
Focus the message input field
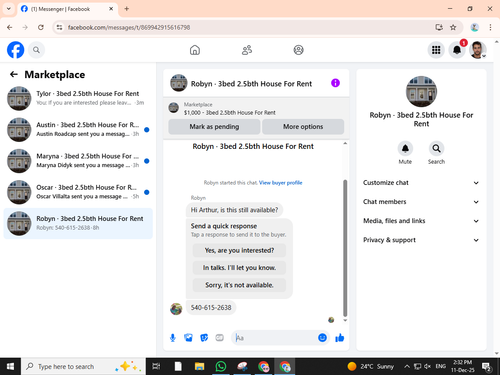(275, 338)
